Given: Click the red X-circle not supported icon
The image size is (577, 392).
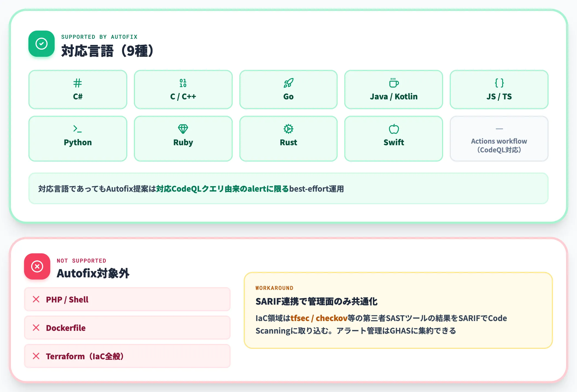Looking at the screenshot, I should [x=37, y=266].
